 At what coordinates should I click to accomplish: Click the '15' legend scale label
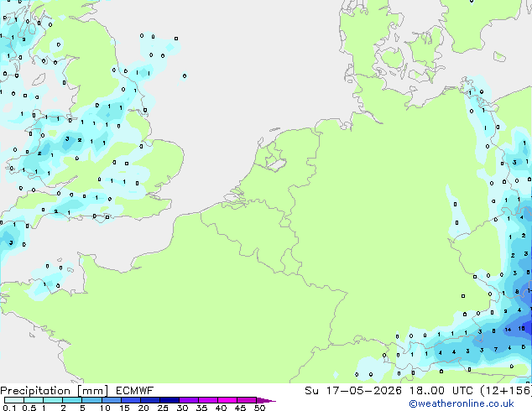click(124, 408)
